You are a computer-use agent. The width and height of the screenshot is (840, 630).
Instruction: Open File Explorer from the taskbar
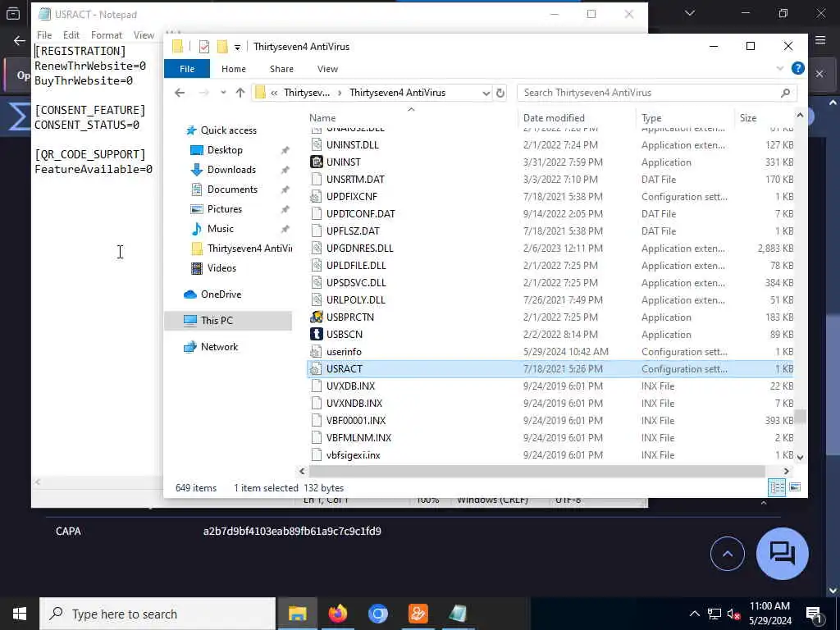click(x=297, y=614)
